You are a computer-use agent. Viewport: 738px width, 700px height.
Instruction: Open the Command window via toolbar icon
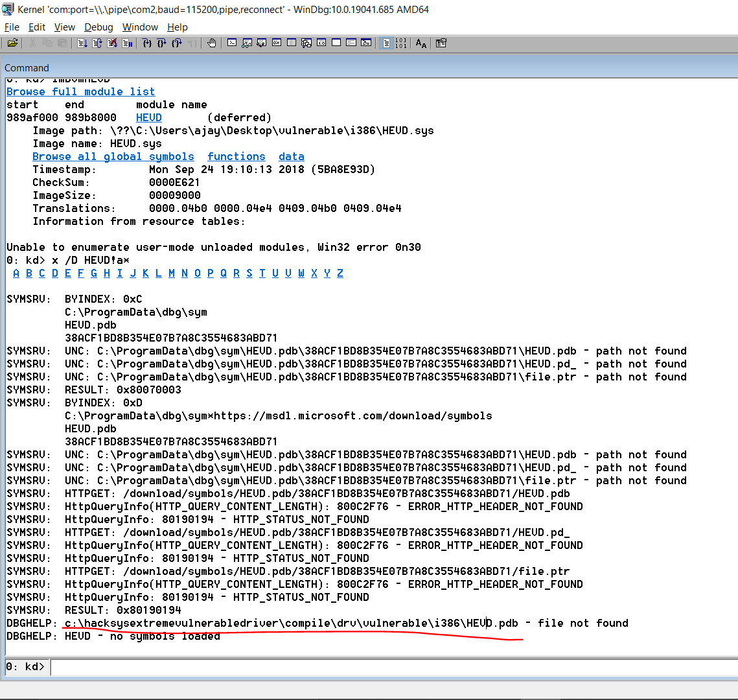point(232,43)
